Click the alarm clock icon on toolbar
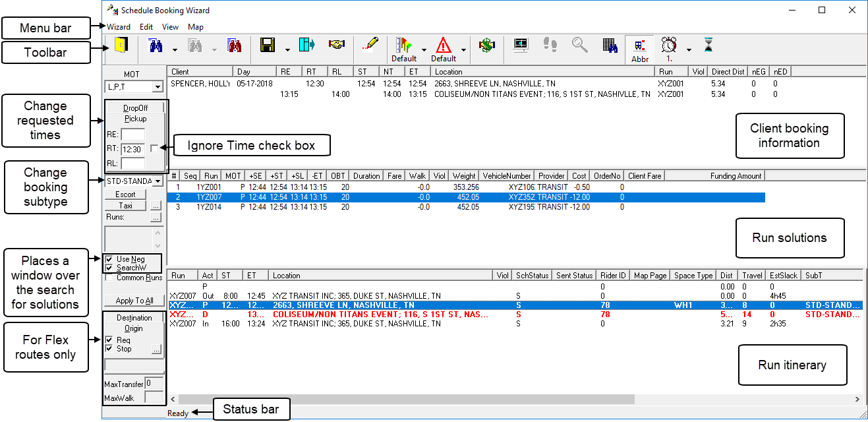The width and height of the screenshot is (868, 422). tap(670, 46)
